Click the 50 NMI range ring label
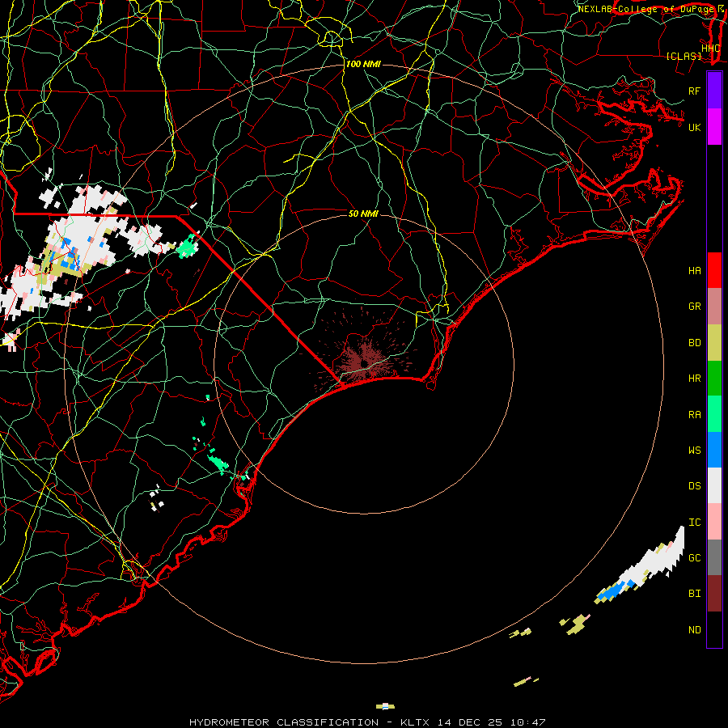The image size is (728, 728). [363, 214]
